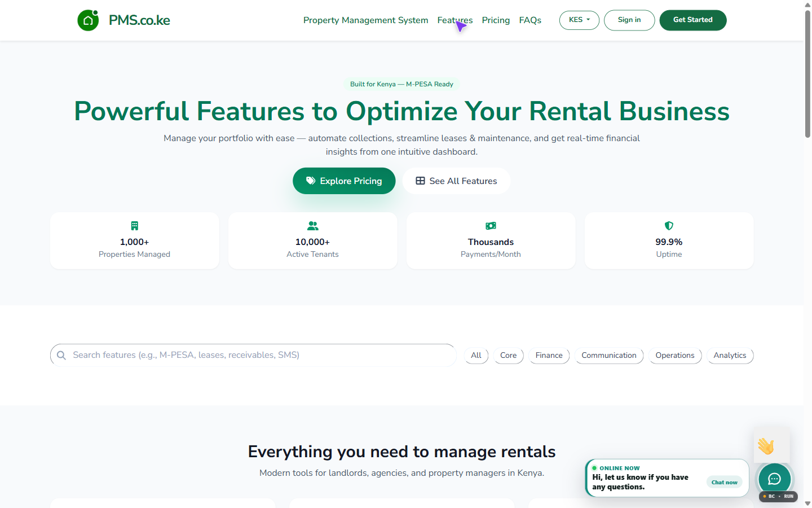Viewport: 812px width, 508px height.
Task: Select the Finance filter chip
Action: click(x=549, y=356)
